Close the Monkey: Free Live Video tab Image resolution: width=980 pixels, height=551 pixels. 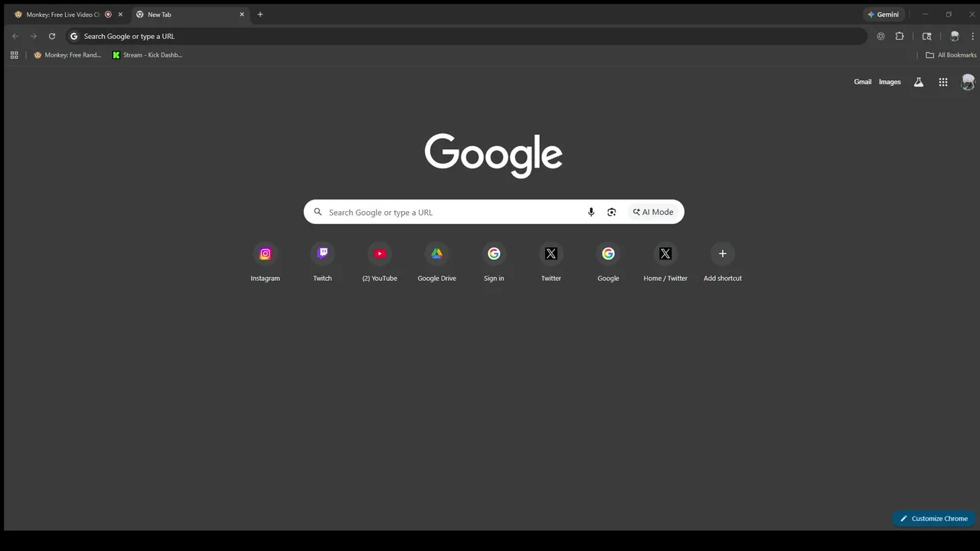(x=120, y=15)
